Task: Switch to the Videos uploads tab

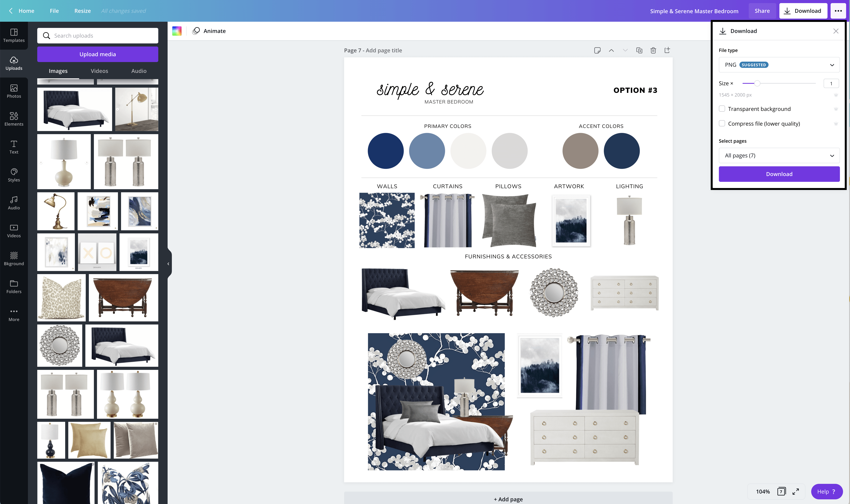Action: tap(99, 71)
